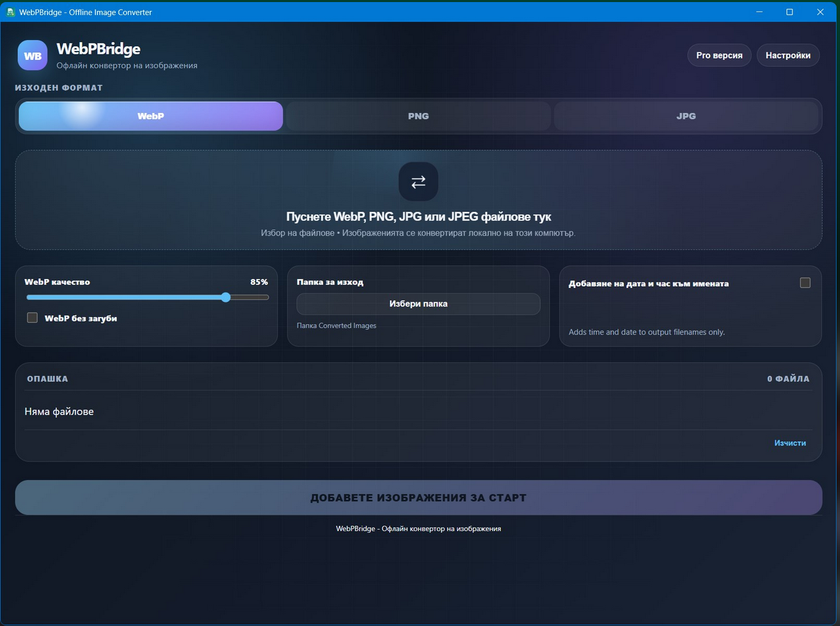
Task: Click the swap arrows icon in drop zone
Action: tap(418, 182)
